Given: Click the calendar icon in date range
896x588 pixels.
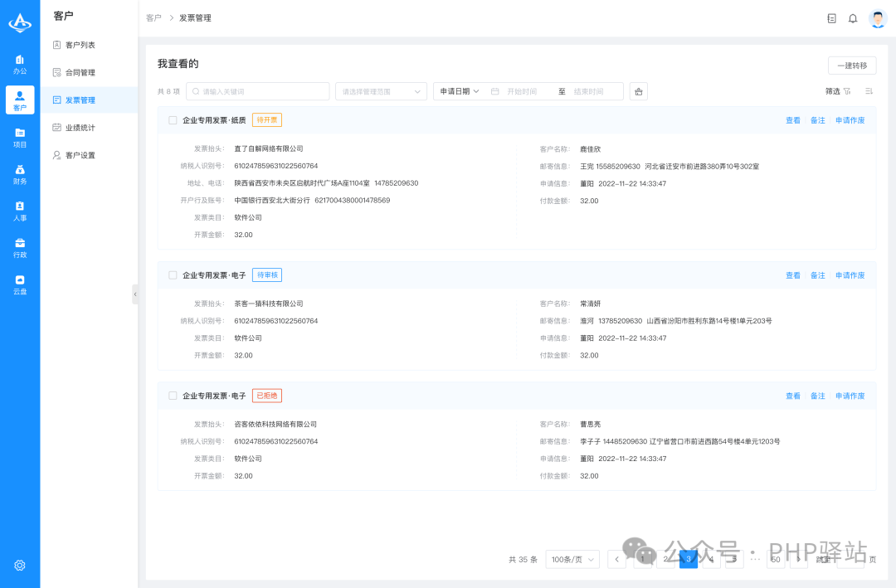Looking at the screenshot, I should click(494, 91).
